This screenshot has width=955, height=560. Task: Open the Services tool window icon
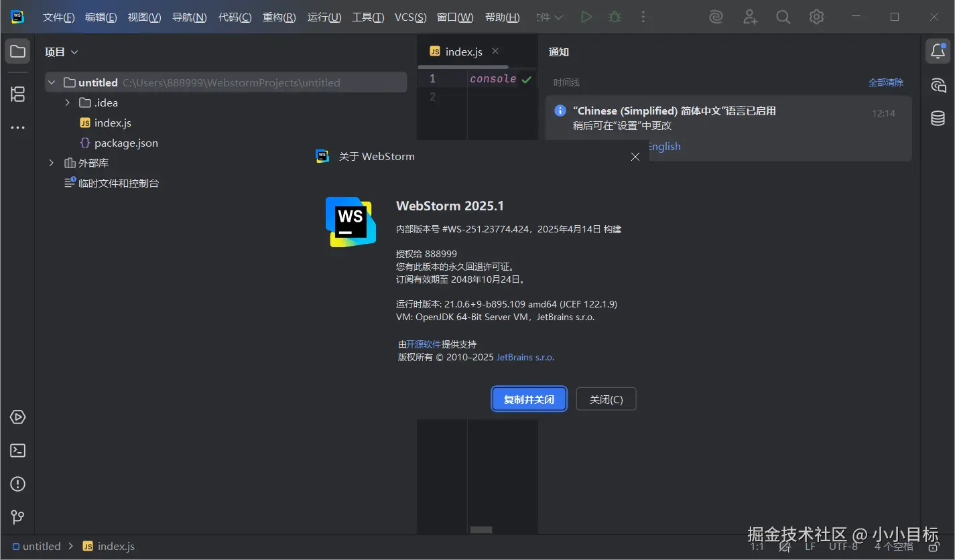click(18, 417)
